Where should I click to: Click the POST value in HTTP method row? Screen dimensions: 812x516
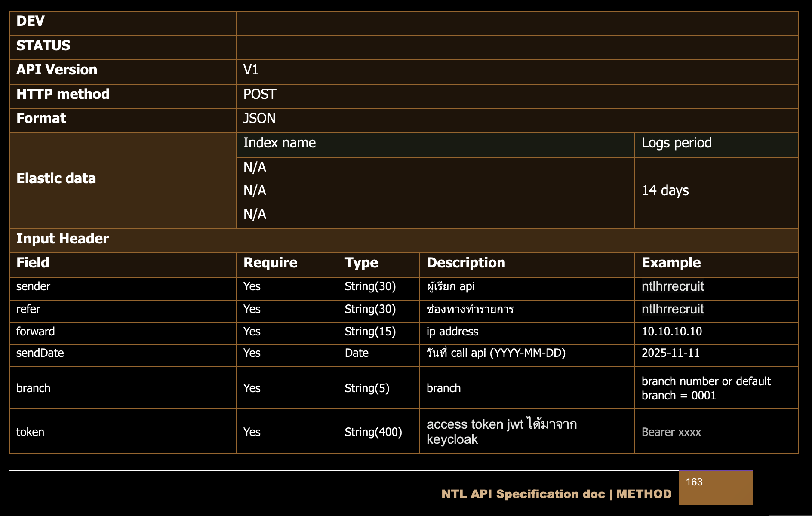click(x=260, y=94)
